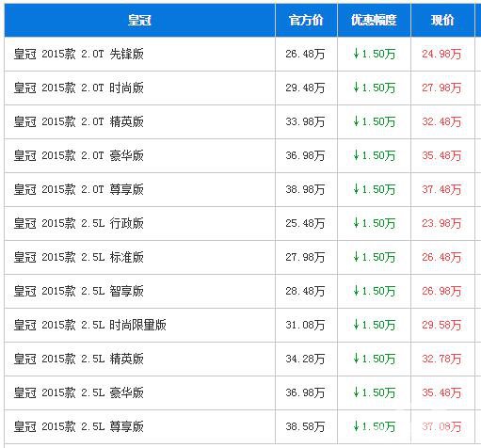Click the 官方价 column header
Viewport: 481px width, 448px height.
[306, 21]
